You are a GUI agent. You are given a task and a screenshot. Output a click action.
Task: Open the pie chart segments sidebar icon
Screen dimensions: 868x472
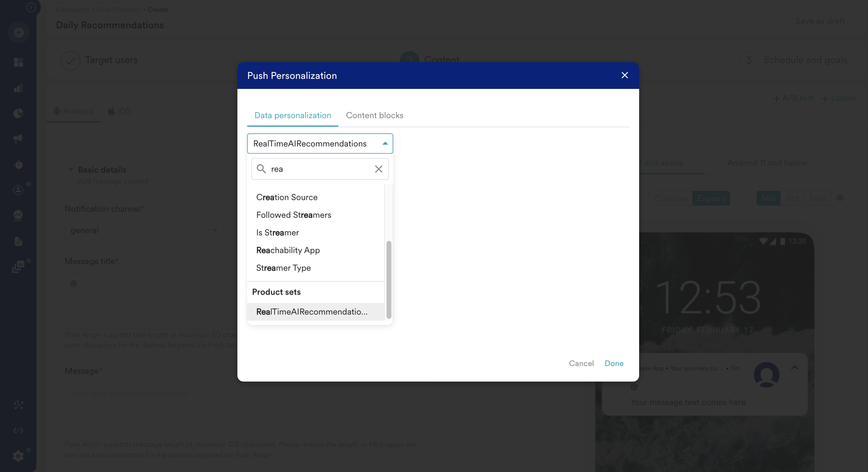[x=19, y=113]
